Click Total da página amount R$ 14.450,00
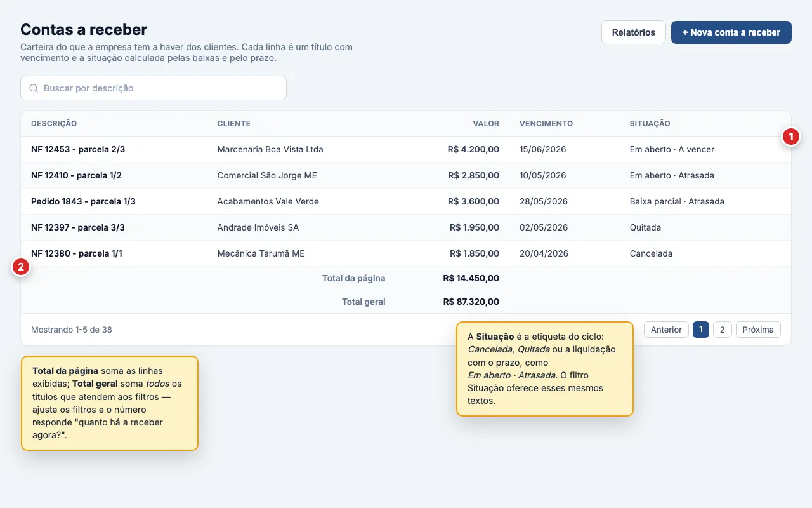Screen dimensions: 812x508 (x=471, y=278)
